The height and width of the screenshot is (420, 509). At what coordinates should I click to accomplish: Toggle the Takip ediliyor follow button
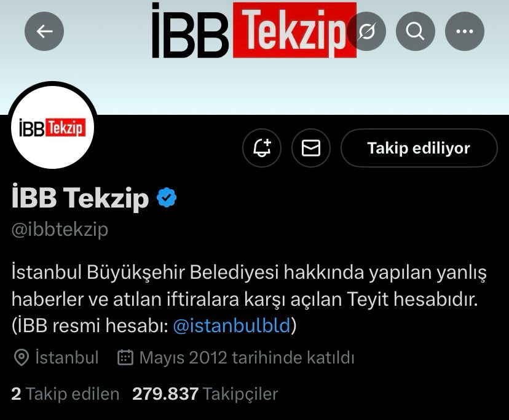click(x=419, y=148)
